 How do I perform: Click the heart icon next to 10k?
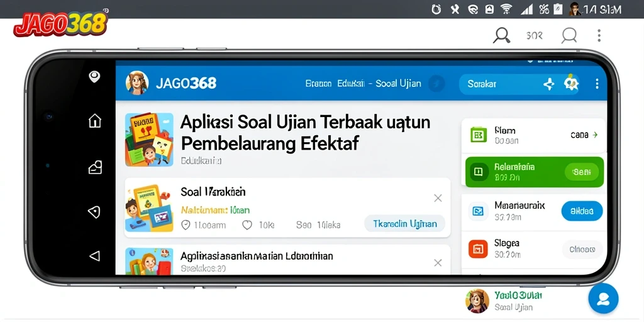[247, 225]
